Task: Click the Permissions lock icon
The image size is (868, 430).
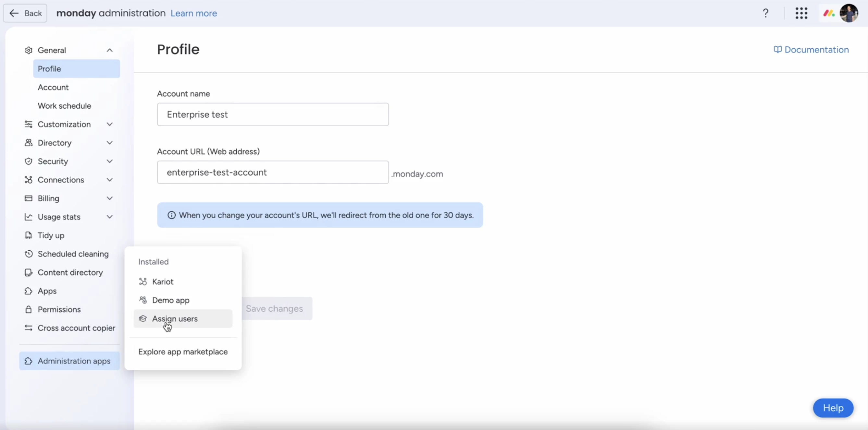Action: (x=29, y=309)
